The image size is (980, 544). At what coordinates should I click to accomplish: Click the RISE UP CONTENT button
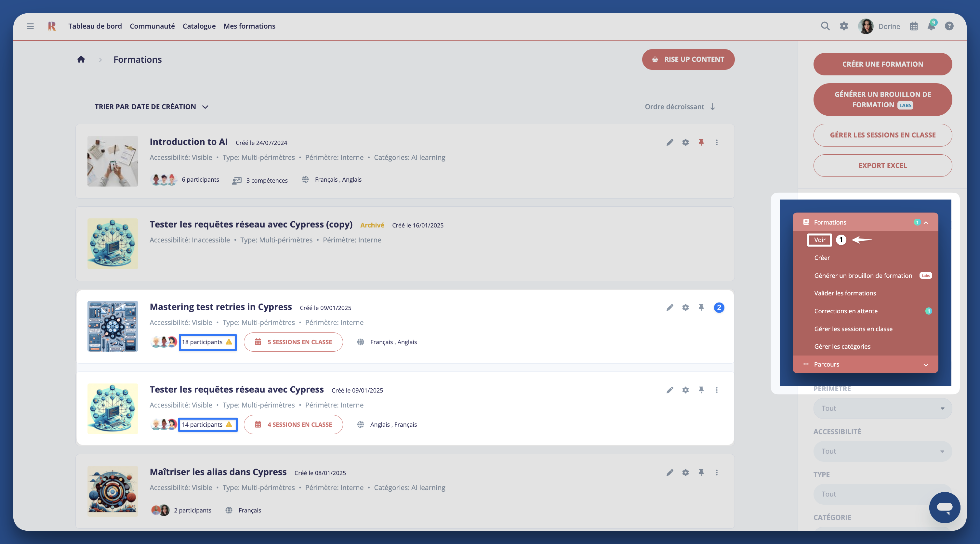(x=688, y=59)
